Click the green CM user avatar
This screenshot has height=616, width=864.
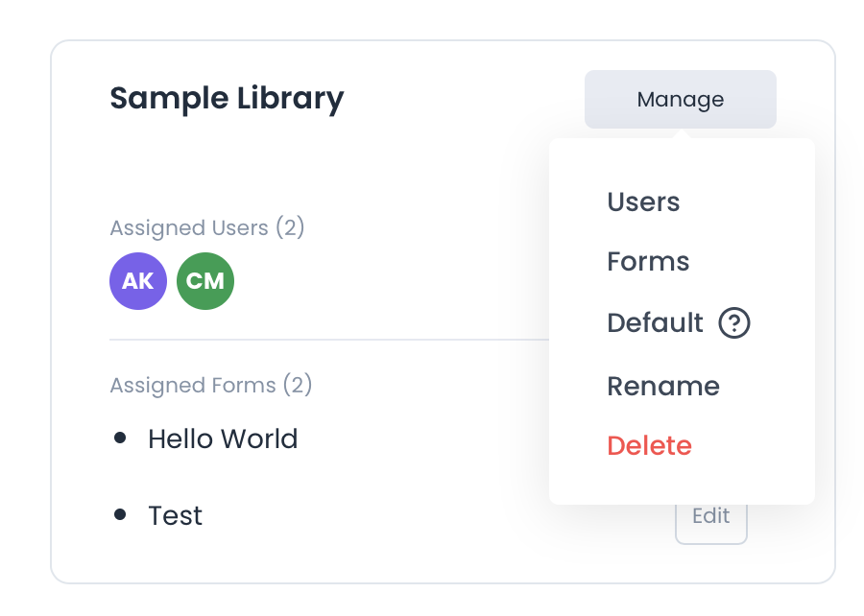205,281
